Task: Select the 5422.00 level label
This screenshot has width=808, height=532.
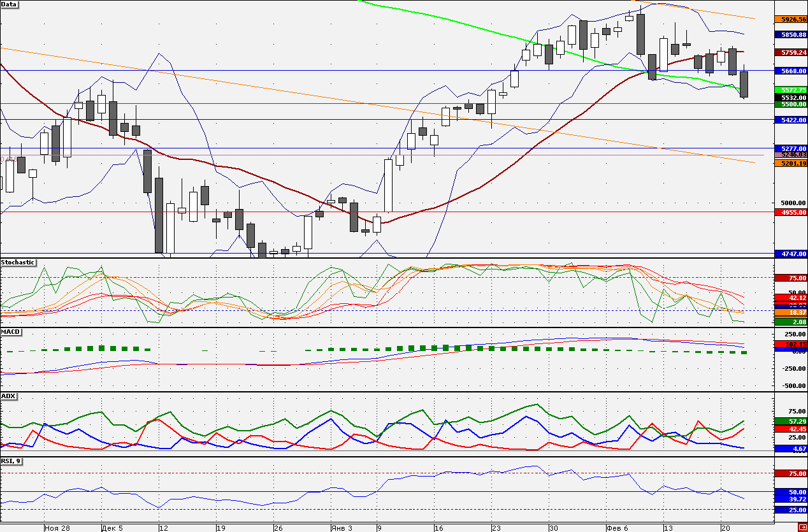Action: (790, 120)
